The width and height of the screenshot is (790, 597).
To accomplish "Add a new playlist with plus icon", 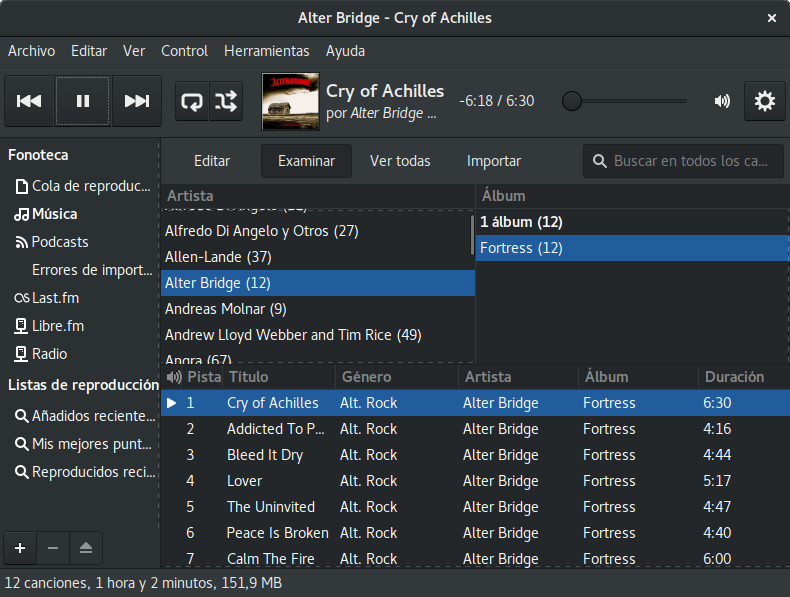I will (20, 548).
